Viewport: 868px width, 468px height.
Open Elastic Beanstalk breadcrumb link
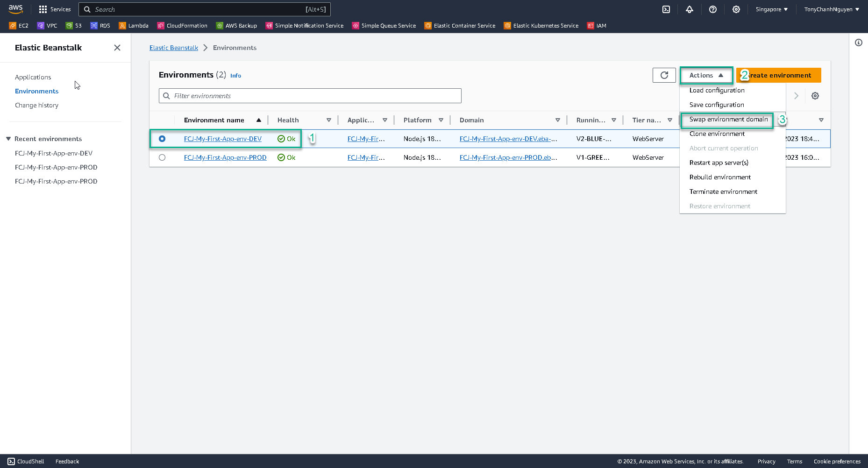click(x=174, y=48)
